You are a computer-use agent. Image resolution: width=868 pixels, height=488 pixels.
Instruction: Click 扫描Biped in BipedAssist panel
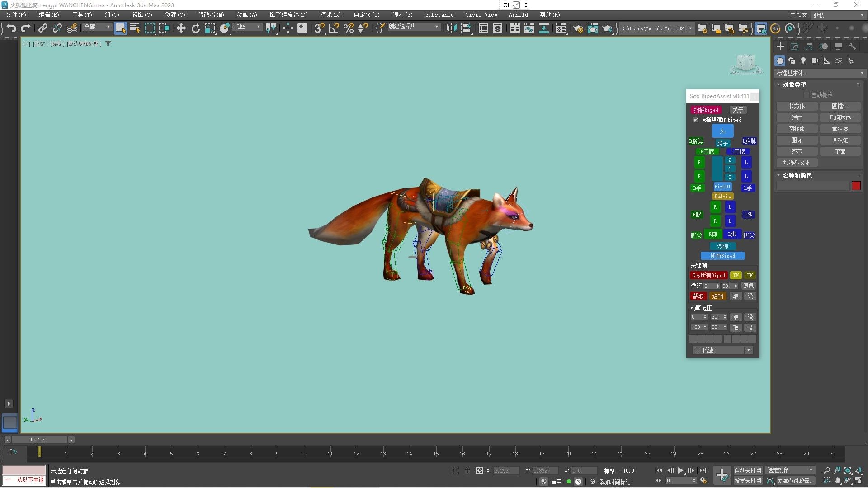[x=706, y=110]
